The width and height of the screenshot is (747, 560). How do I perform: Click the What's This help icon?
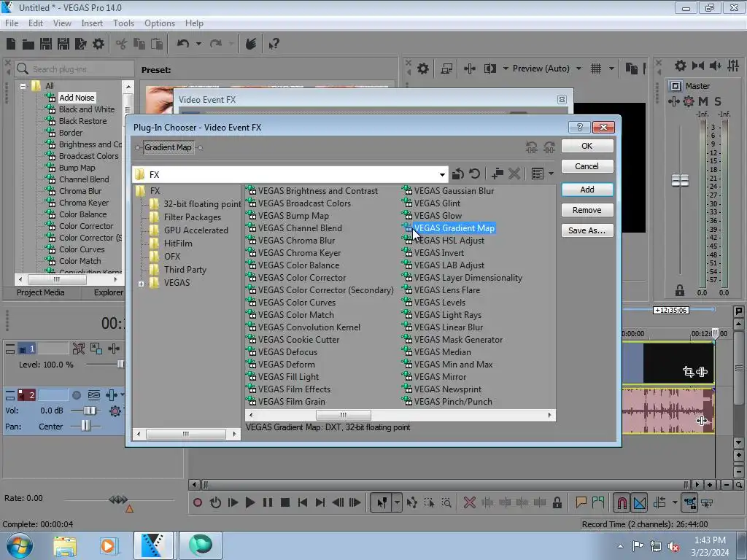[x=274, y=44]
